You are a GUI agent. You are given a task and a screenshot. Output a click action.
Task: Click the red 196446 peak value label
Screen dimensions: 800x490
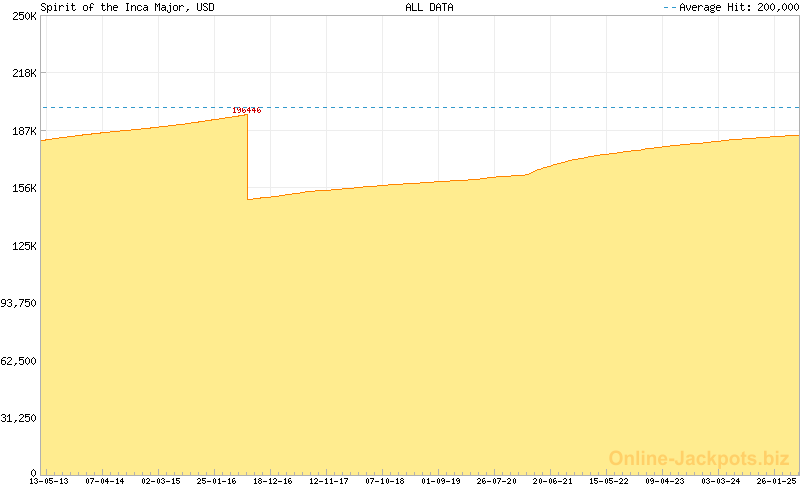pos(246,110)
